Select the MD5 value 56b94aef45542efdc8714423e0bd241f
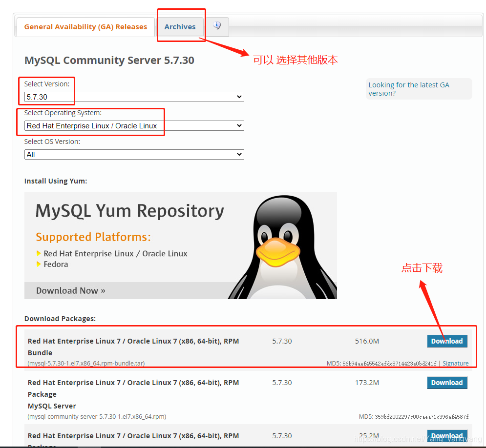 (389, 364)
